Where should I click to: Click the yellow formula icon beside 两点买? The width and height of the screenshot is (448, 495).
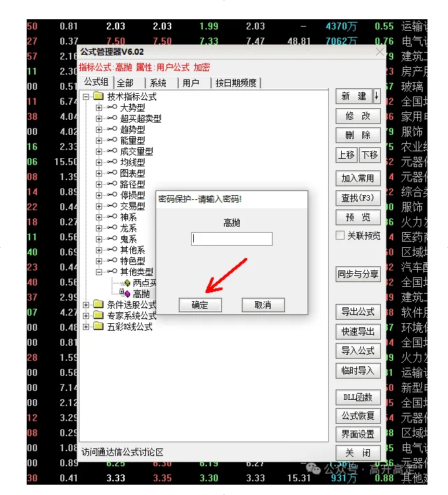coord(127,283)
